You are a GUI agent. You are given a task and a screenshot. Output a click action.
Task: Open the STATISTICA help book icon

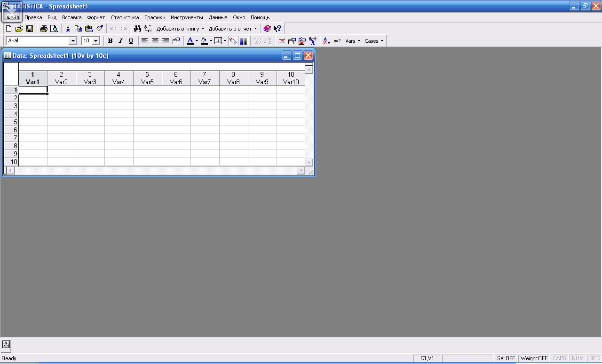coord(267,29)
